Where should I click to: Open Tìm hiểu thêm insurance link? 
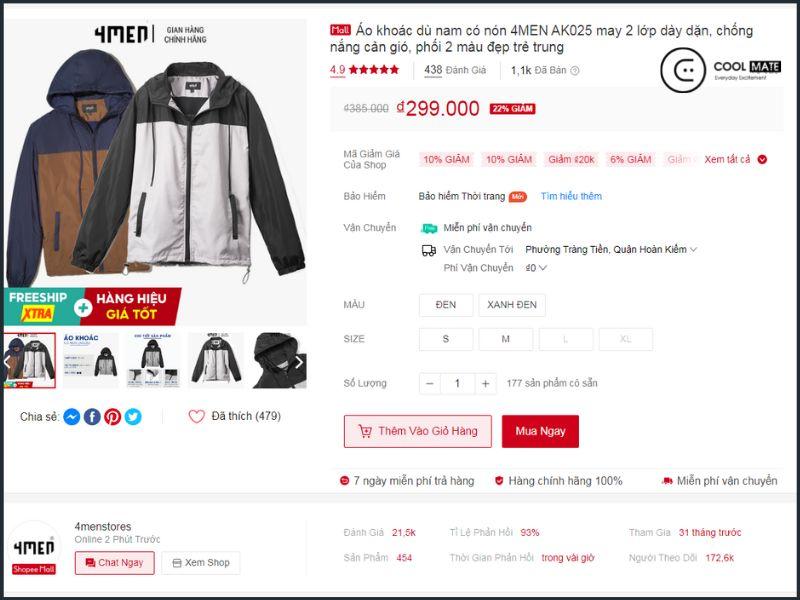pos(571,196)
